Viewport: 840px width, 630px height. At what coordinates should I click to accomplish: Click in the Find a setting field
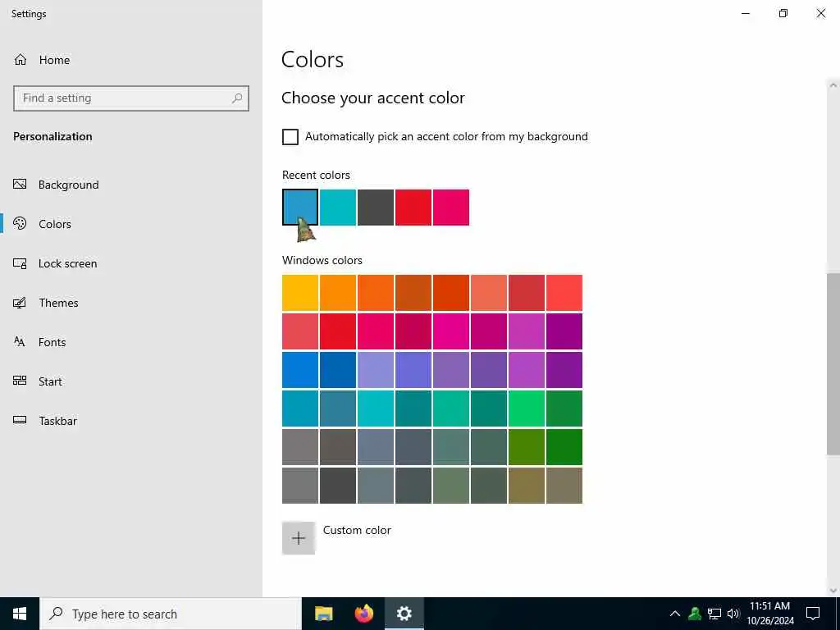[x=130, y=98]
